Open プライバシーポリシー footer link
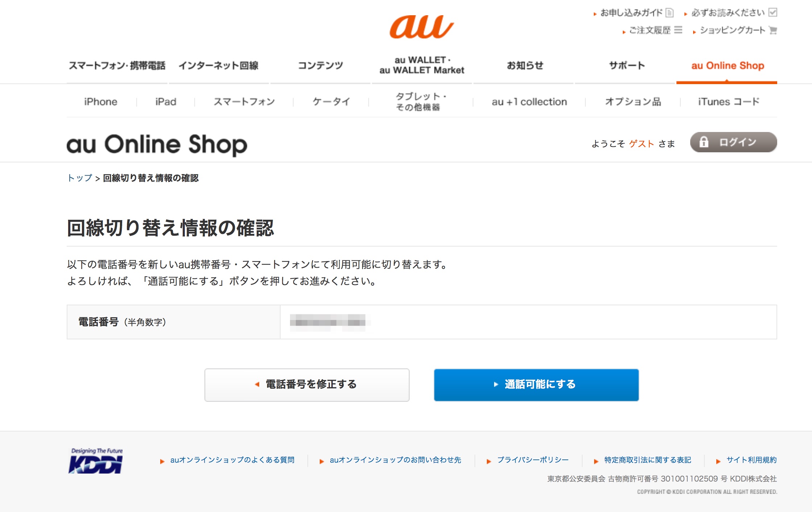812x512 pixels. (533, 460)
